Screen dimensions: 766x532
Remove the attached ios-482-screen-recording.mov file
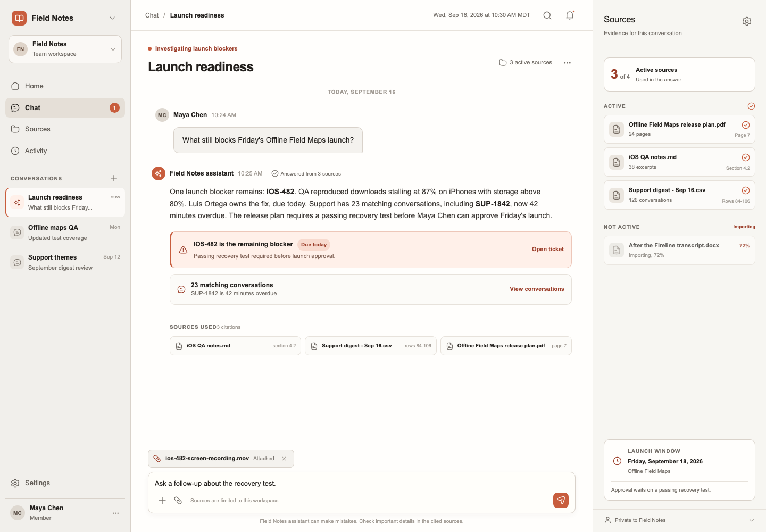[284, 459]
